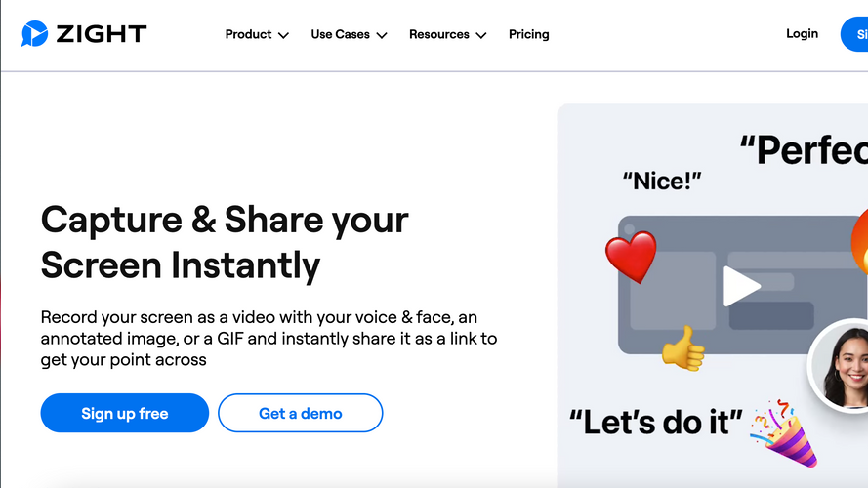Click the ZIGHT wordmark text
Image resolution: width=868 pixels, height=488 pixels.
pyautogui.click(x=102, y=34)
